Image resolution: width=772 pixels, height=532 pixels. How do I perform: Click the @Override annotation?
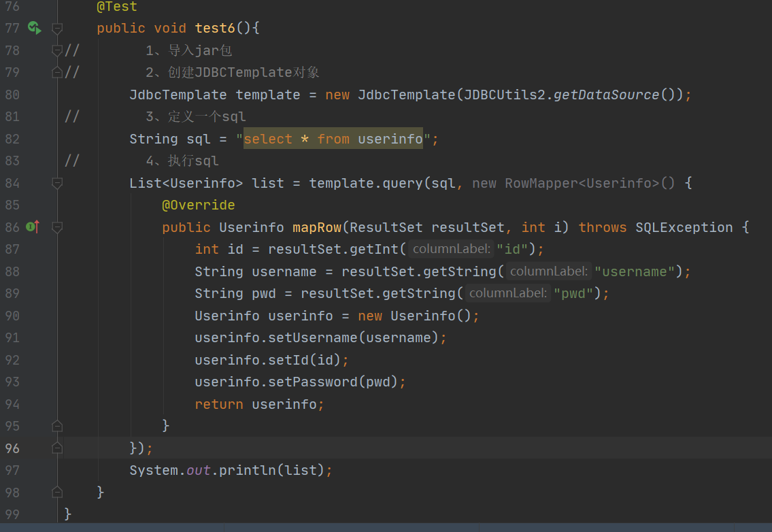pyautogui.click(x=199, y=205)
